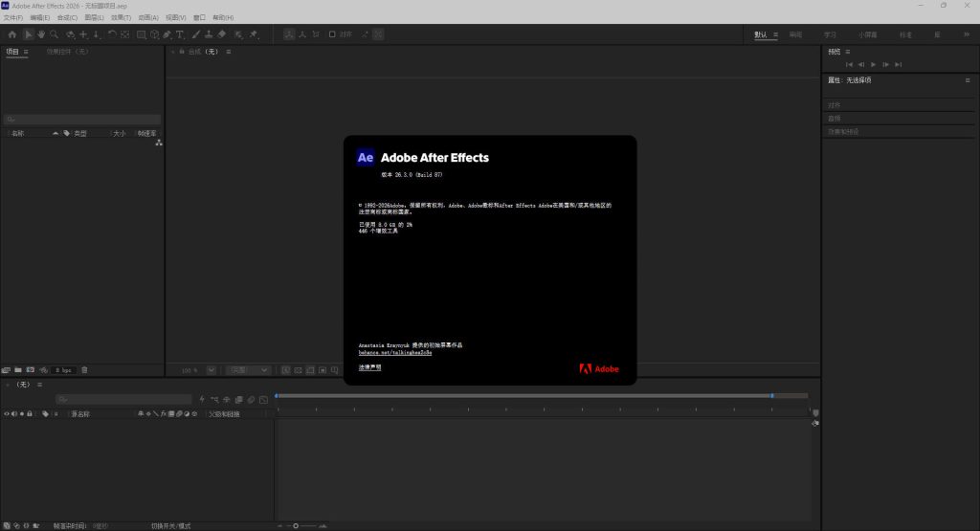Select the Eraser tool
980x531 pixels.
tap(222, 34)
